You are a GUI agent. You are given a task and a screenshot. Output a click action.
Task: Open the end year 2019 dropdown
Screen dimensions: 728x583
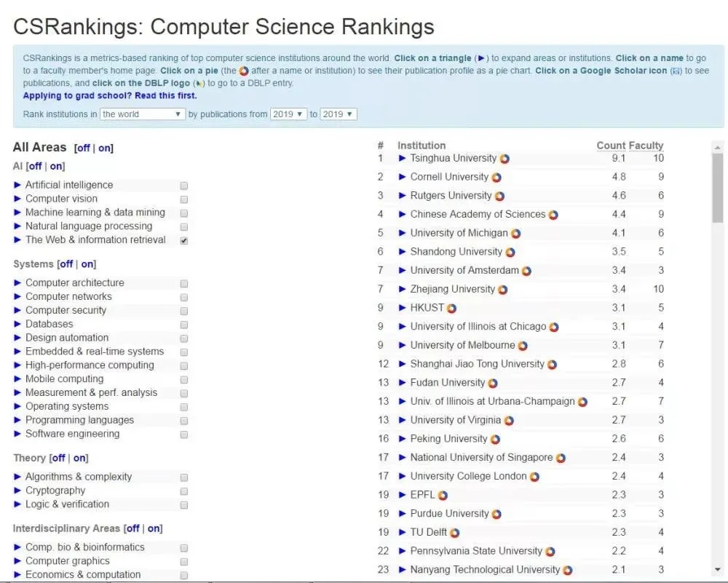[339, 114]
